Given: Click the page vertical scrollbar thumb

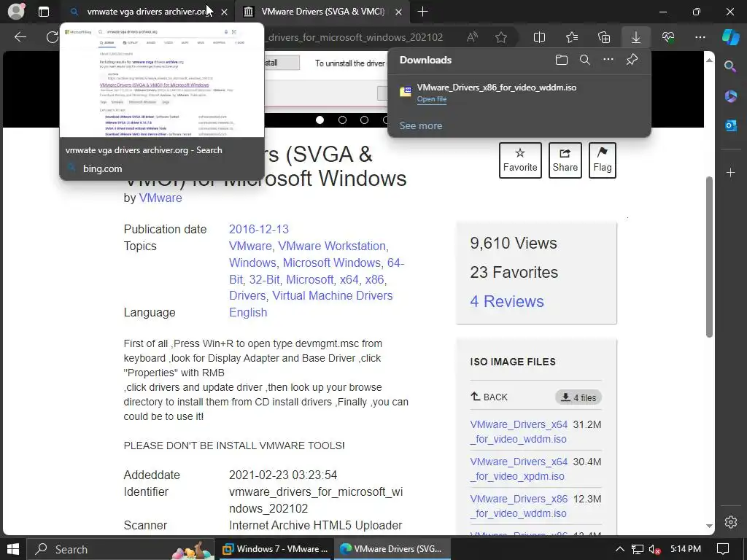Looking at the screenshot, I should (709, 257).
